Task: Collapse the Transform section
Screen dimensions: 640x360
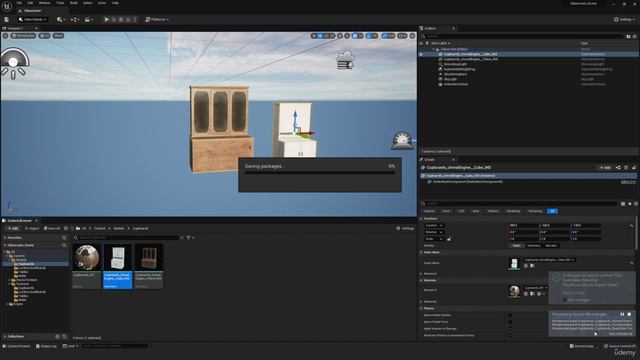Action: (x=421, y=219)
